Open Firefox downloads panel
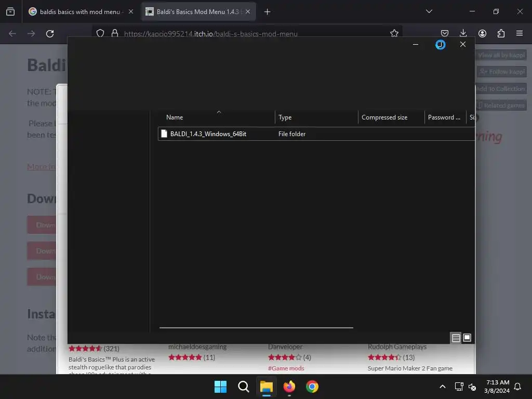532x399 pixels. pos(463,33)
